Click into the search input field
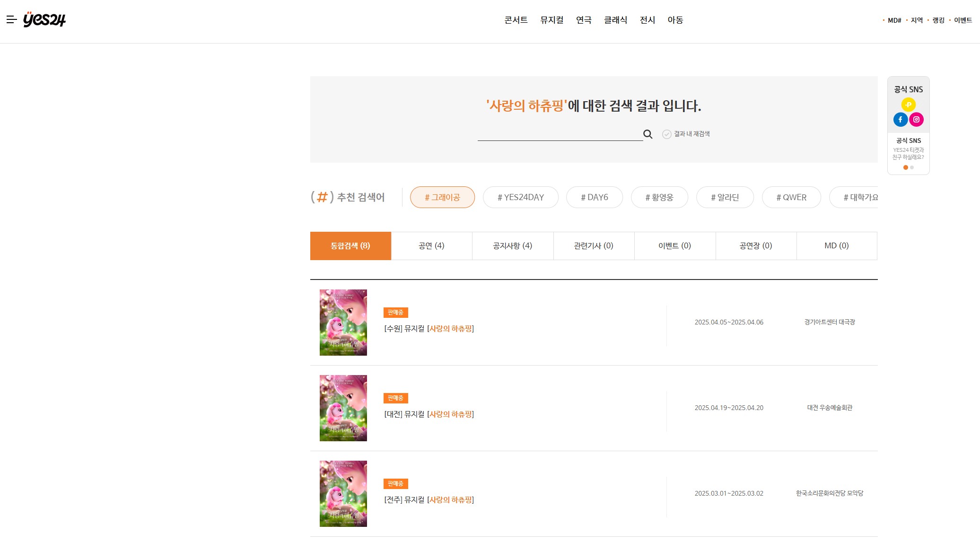The image size is (980, 542). 560,134
